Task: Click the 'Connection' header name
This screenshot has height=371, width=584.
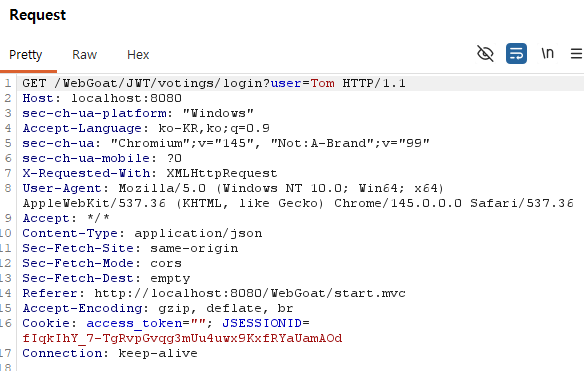Action: tap(62, 353)
